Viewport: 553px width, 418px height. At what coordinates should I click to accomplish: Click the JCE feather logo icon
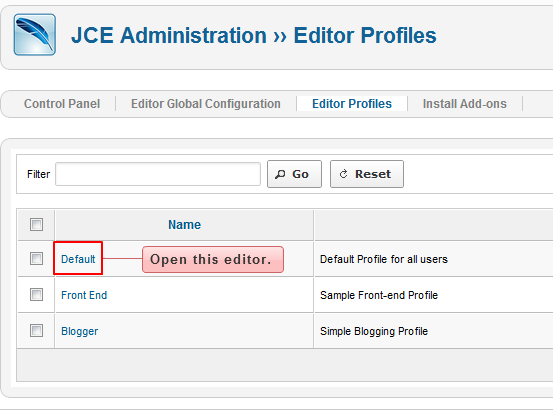(35, 35)
